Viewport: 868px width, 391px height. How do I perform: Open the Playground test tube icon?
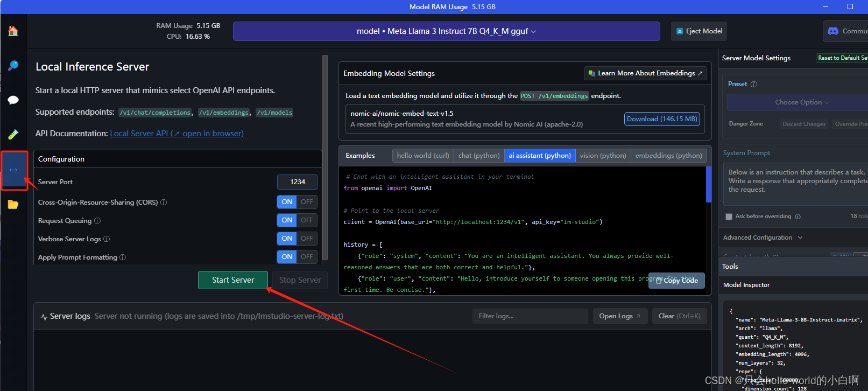pos(13,134)
